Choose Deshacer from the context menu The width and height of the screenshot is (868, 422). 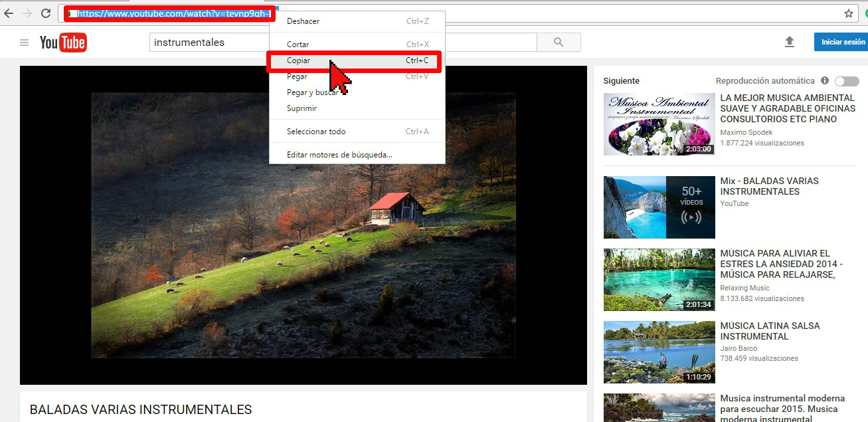357,21
